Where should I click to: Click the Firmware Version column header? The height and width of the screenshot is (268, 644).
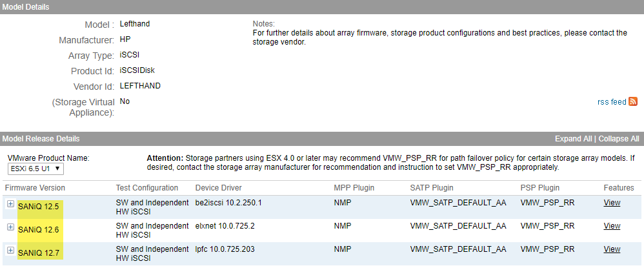[x=35, y=188]
